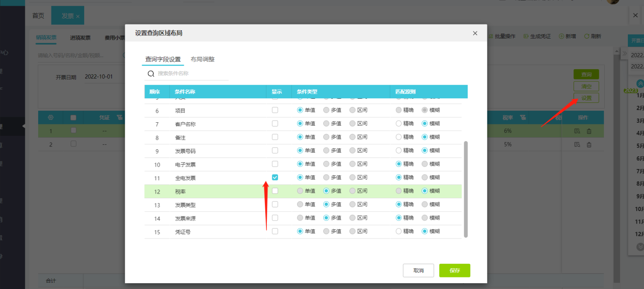This screenshot has width=644, height=289.
Task: Click the dialog's vertical scrollbar
Action: 465,189
